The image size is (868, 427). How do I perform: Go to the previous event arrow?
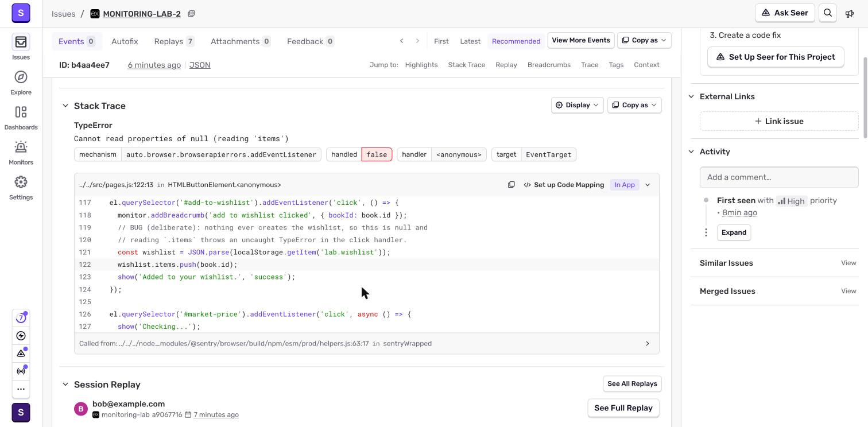[401, 41]
